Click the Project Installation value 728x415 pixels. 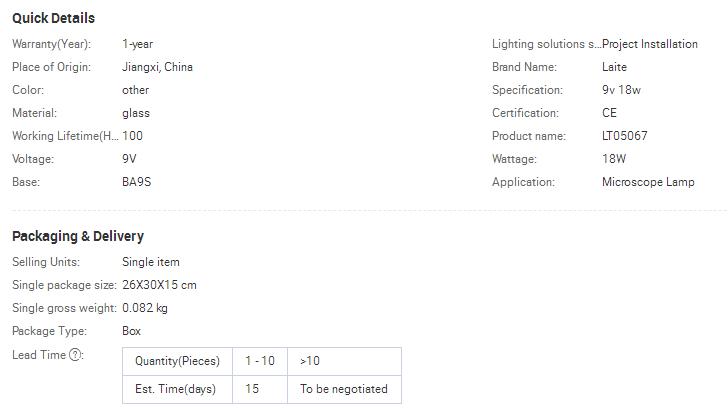pos(650,44)
